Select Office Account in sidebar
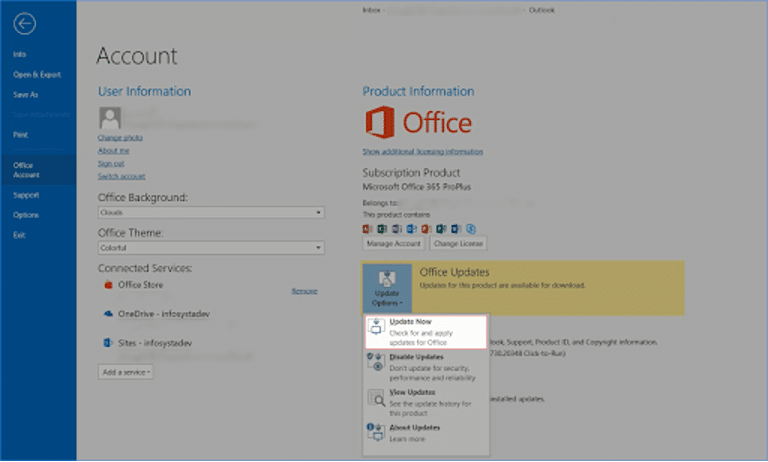The width and height of the screenshot is (768, 462). pyautogui.click(x=38, y=170)
